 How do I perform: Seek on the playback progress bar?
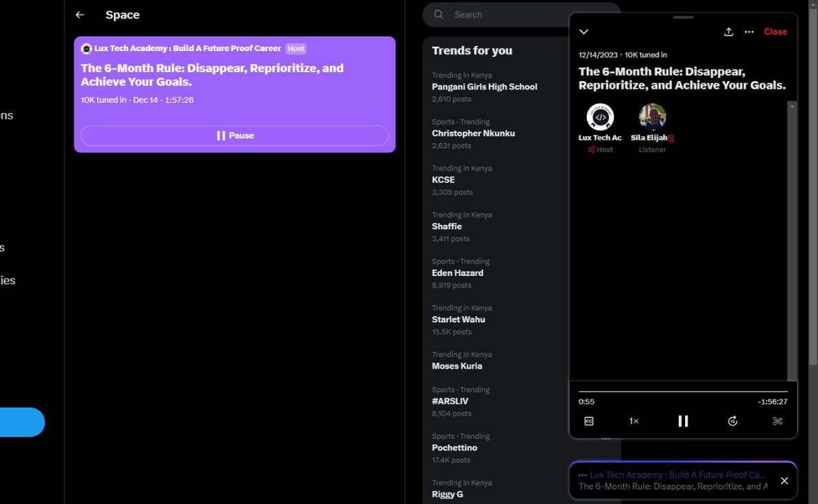pyautogui.click(x=683, y=392)
